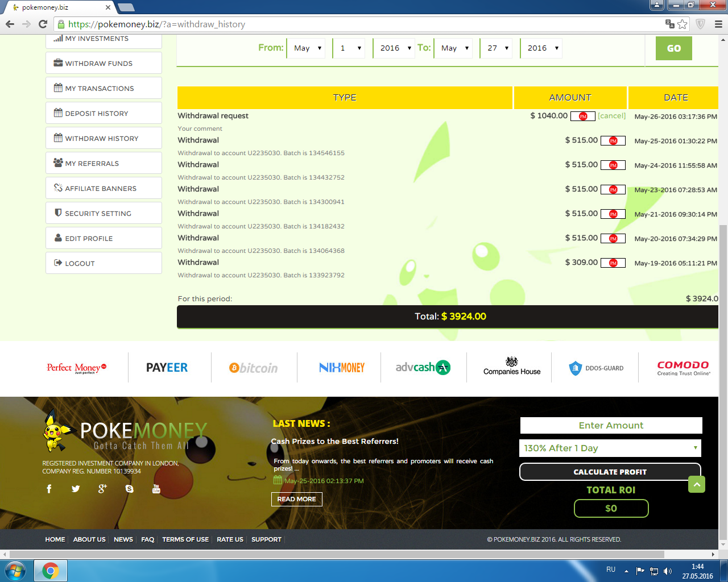Image resolution: width=728 pixels, height=582 pixels.
Task: Cancel the $1040.00 withdrawal request
Action: 612,116
